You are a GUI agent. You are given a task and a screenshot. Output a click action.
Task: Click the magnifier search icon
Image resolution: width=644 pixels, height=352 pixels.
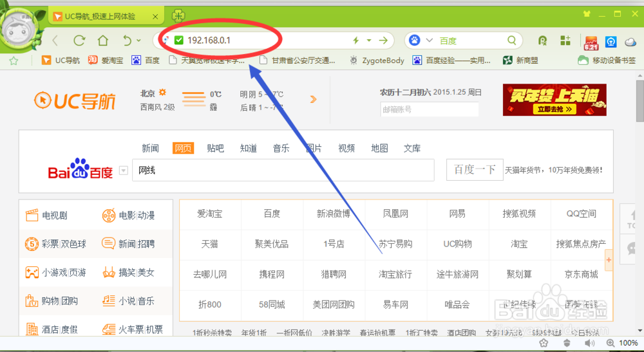[x=511, y=40]
